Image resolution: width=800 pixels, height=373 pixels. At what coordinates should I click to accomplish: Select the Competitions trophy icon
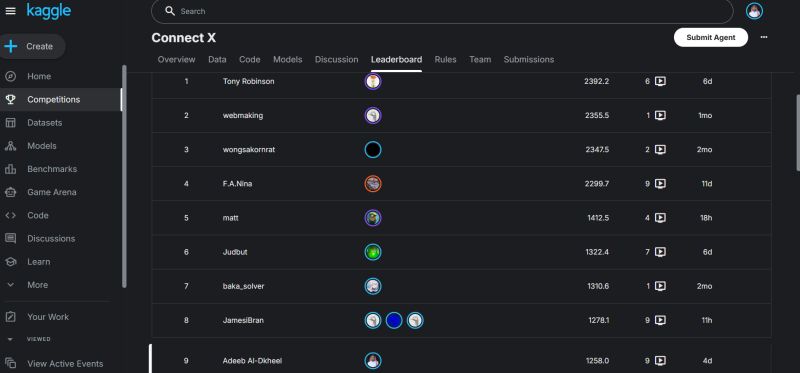pyautogui.click(x=10, y=100)
